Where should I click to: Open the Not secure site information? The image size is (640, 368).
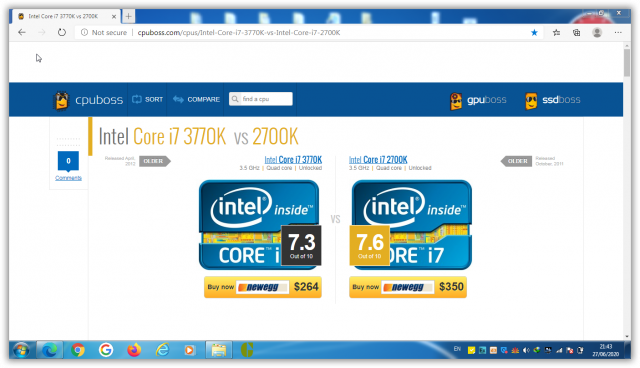click(x=104, y=33)
